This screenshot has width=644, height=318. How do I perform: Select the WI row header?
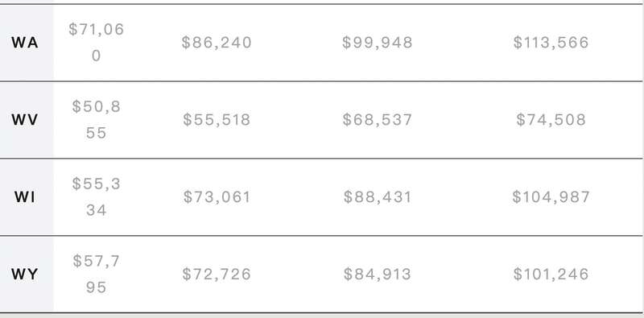(x=25, y=197)
